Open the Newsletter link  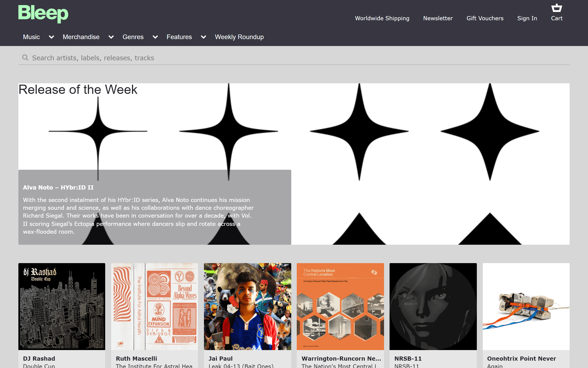(x=438, y=18)
